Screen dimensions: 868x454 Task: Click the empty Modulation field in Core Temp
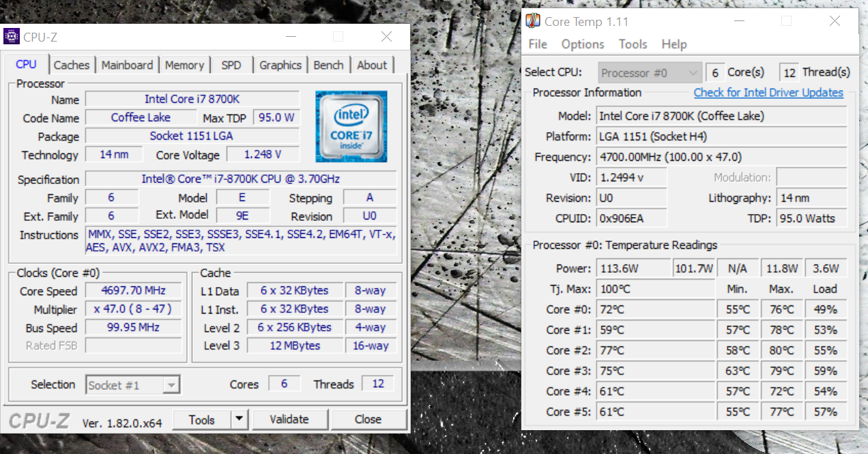tap(811, 177)
